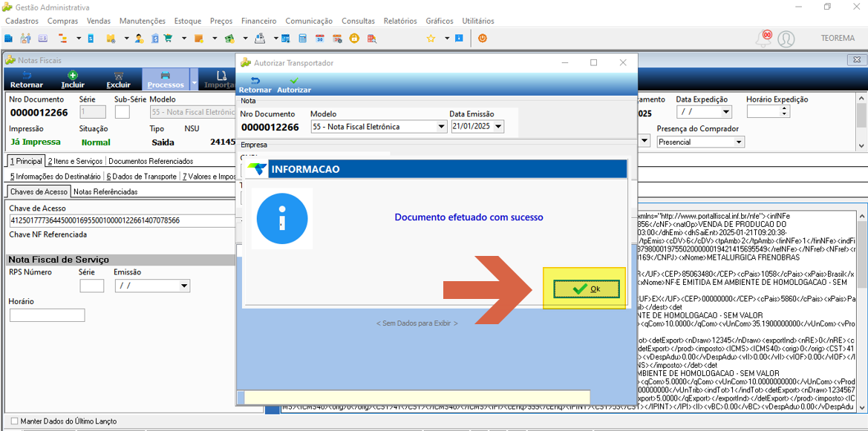Image resolution: width=868 pixels, height=431 pixels.
Task: Expand the dropdown next to the cash register
Action: (275, 38)
